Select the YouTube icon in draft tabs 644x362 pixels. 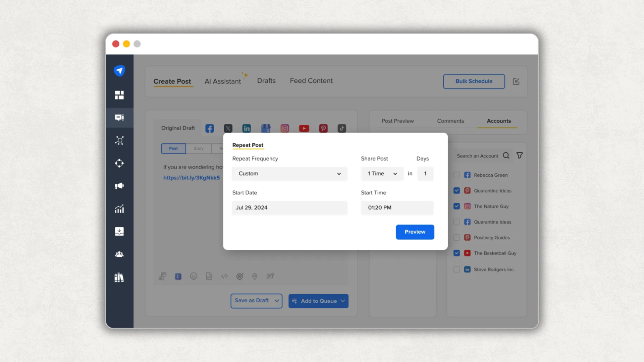point(304,128)
